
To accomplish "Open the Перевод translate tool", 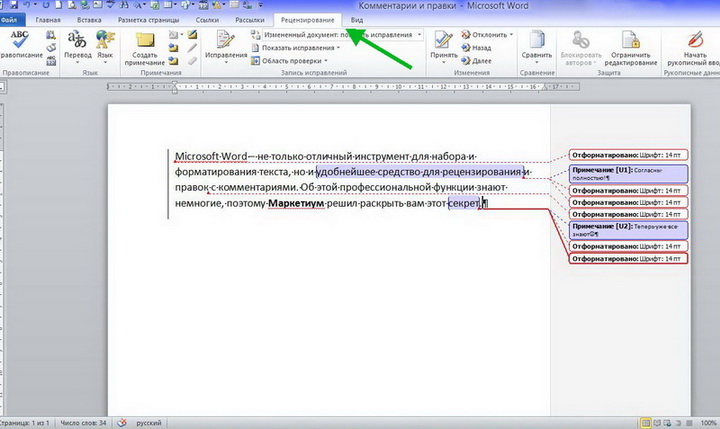I will click(x=77, y=40).
